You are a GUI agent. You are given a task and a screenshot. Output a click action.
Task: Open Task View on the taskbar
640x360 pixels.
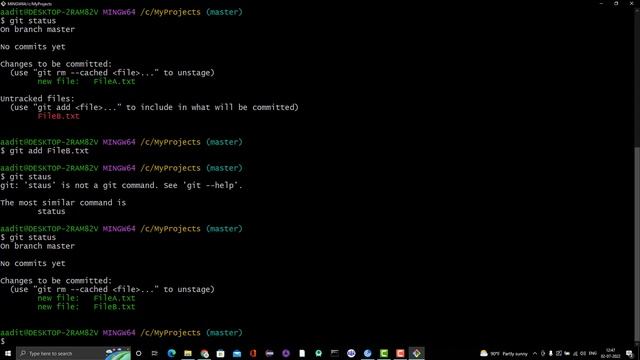point(155,353)
